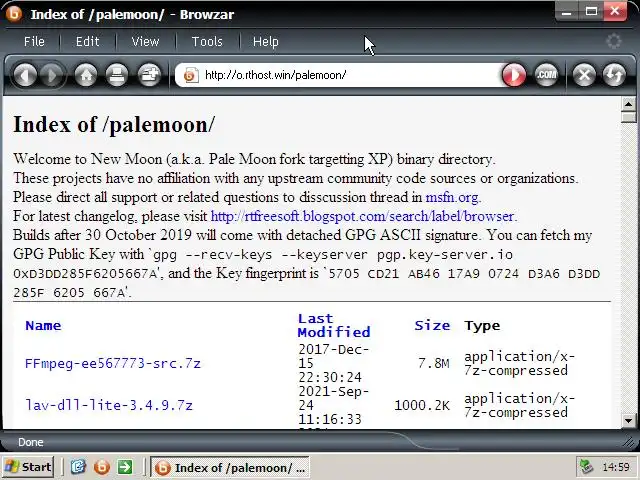Open the rtfreesoft.blogspot.com changelog link

[362, 216]
